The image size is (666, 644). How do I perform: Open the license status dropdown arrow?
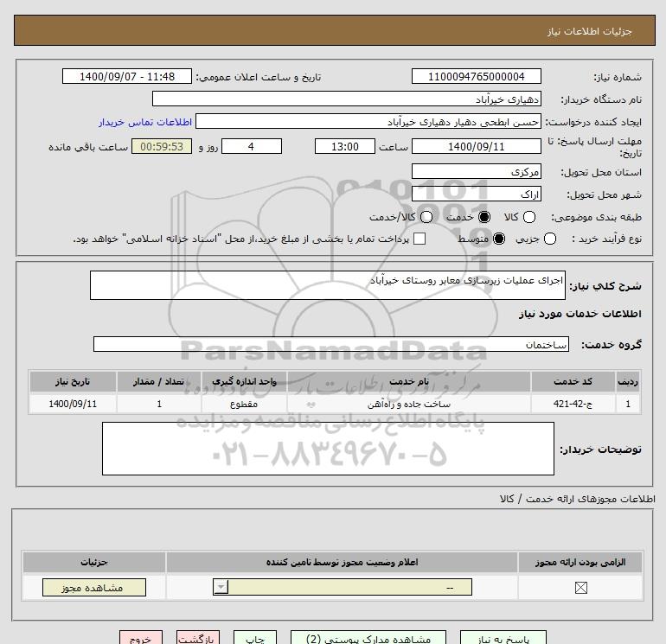[x=221, y=587]
